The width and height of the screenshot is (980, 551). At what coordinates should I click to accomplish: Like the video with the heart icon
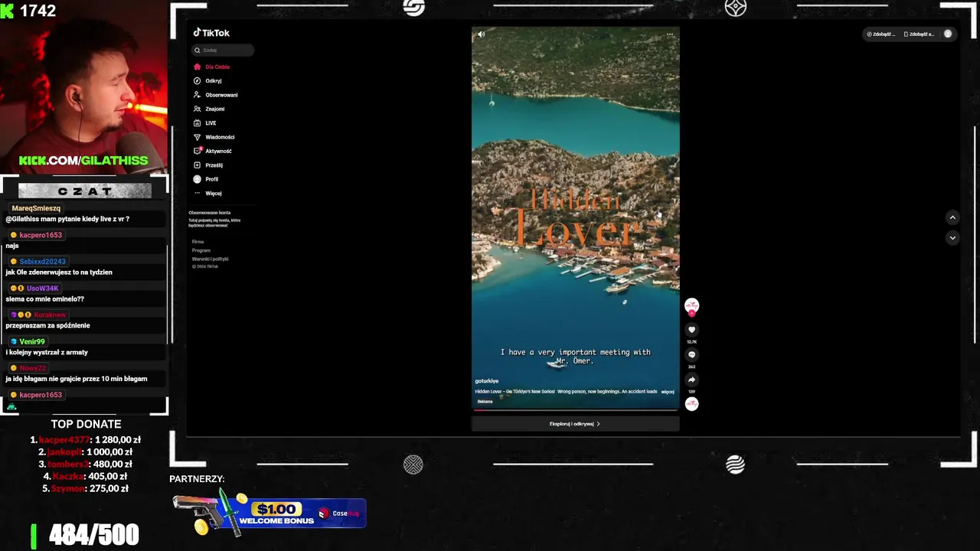click(x=691, y=330)
